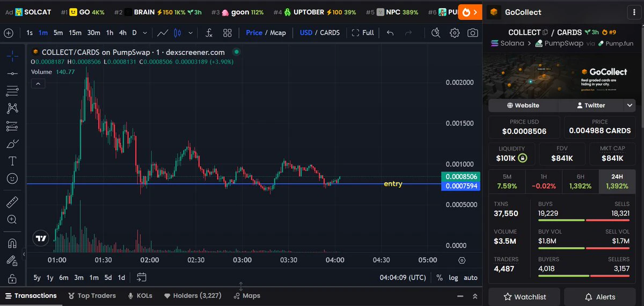The image size is (644, 306).
Task: Open the chart layout grid icon
Action: [x=227, y=33]
